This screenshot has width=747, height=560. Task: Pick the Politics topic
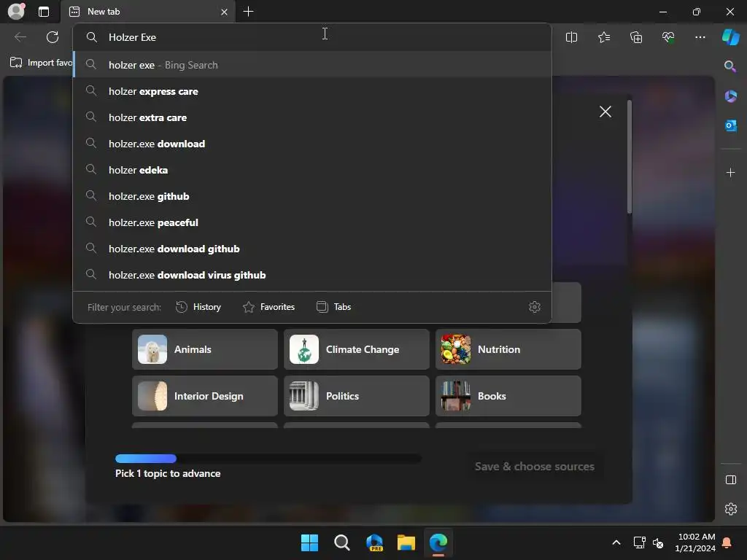(x=356, y=396)
